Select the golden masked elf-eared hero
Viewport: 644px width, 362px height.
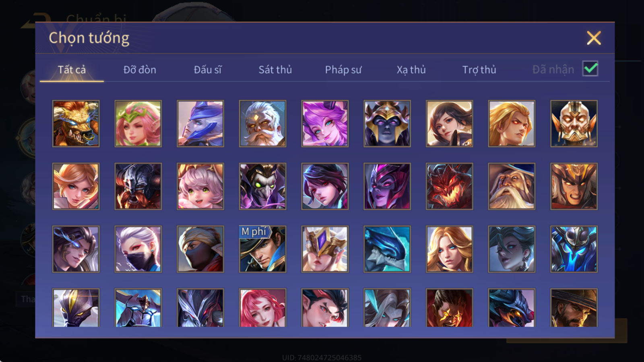[x=574, y=123]
